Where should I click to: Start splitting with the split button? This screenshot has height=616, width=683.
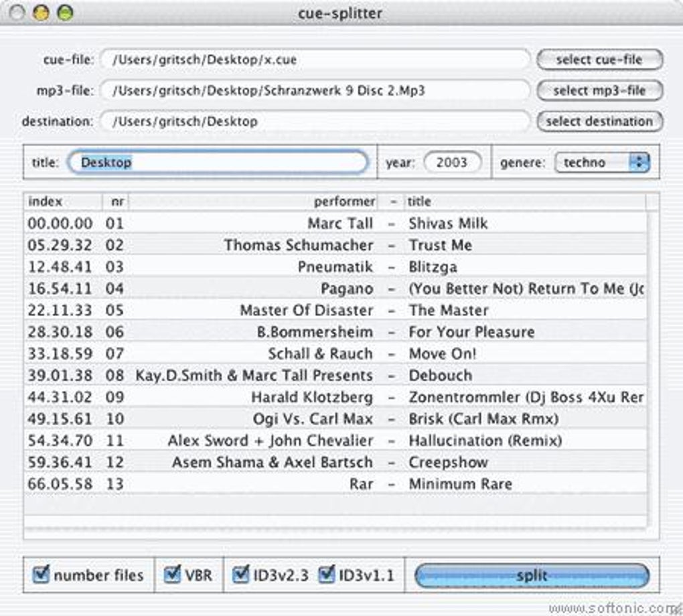[x=532, y=575]
